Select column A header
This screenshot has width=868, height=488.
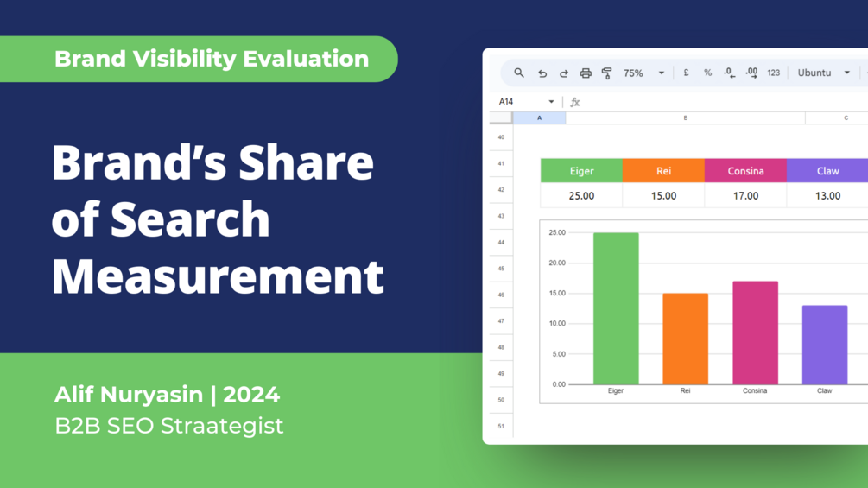pos(539,117)
